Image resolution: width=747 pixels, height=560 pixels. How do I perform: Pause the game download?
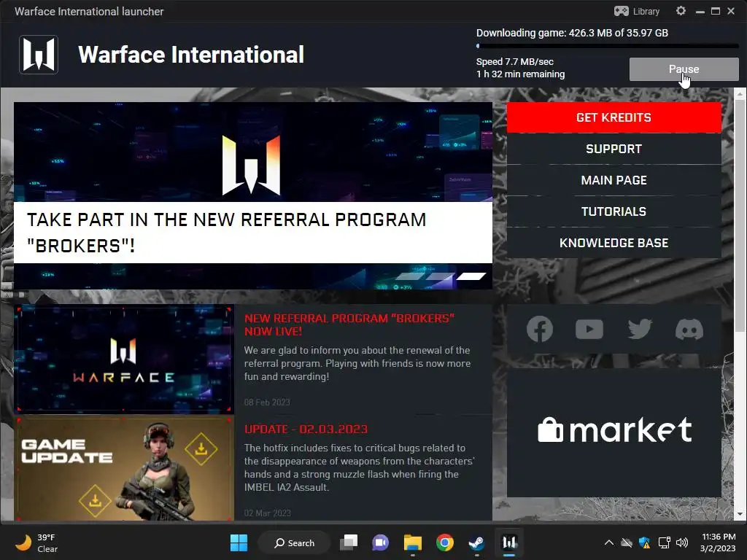tap(684, 69)
